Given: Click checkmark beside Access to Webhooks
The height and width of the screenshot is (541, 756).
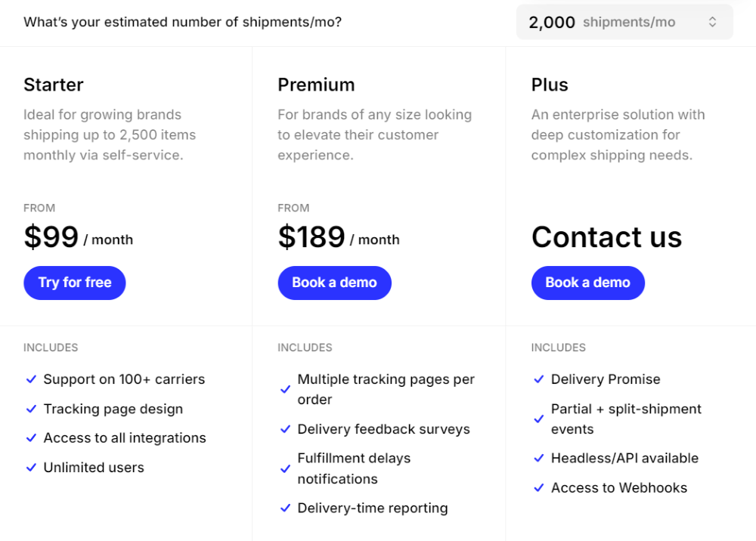Looking at the screenshot, I should (539, 488).
